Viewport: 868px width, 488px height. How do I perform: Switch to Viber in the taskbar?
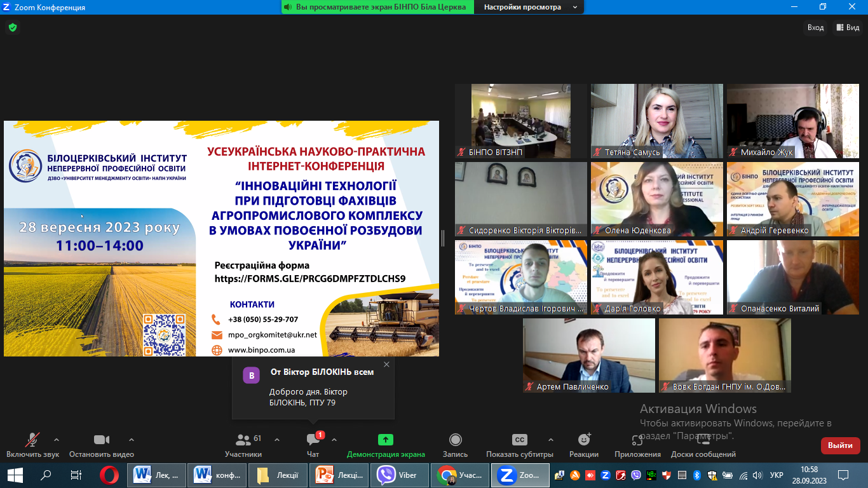(397, 475)
